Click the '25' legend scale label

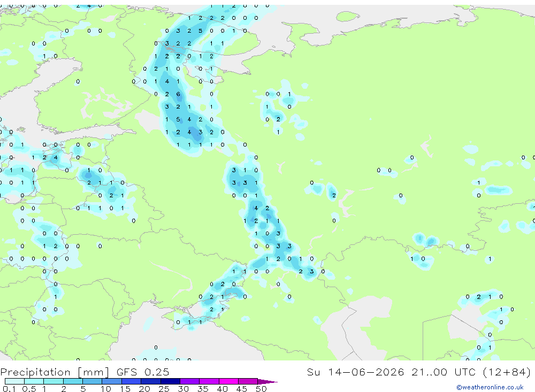[164, 389]
